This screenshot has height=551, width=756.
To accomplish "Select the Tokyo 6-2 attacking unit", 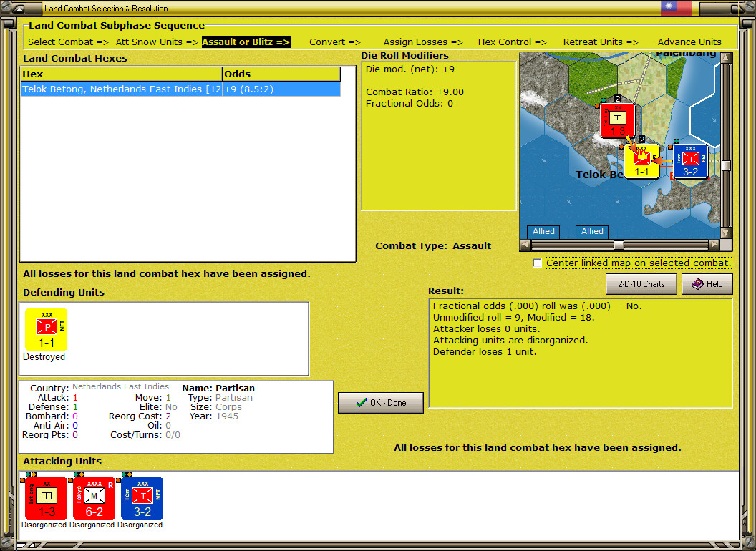I will pos(94,498).
